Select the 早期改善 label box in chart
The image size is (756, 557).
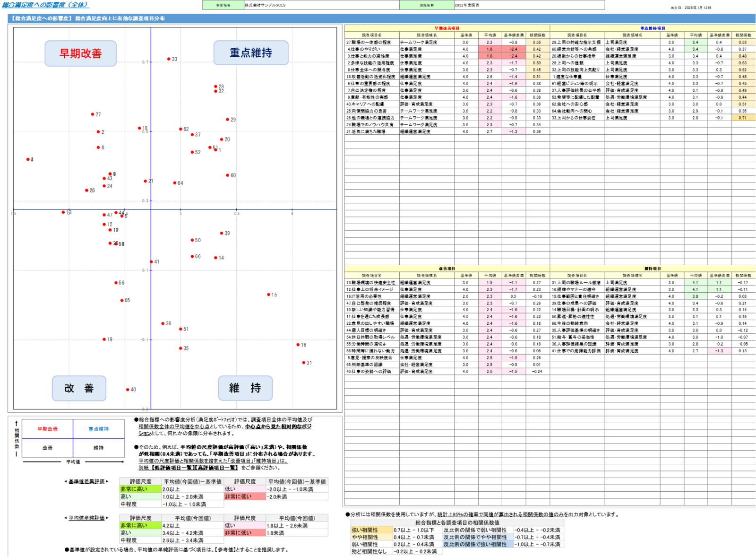pyautogui.click(x=80, y=53)
